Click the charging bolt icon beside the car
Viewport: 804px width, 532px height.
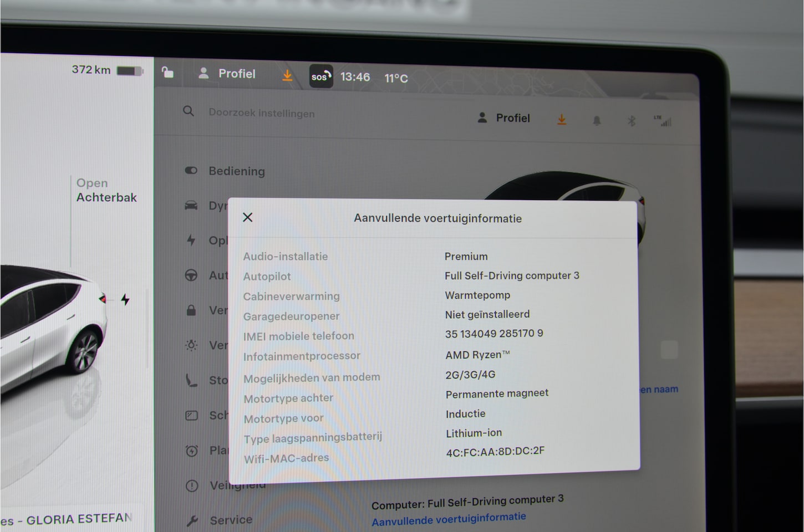125,300
